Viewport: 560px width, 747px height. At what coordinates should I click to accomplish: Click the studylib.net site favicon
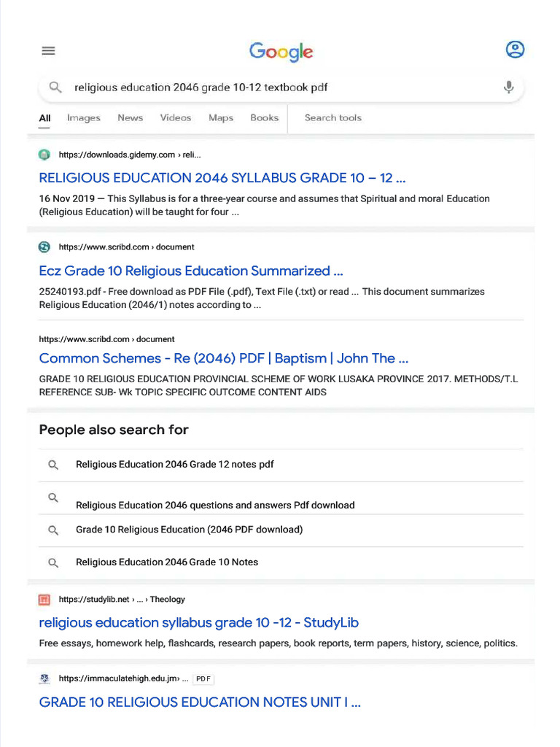click(x=44, y=600)
